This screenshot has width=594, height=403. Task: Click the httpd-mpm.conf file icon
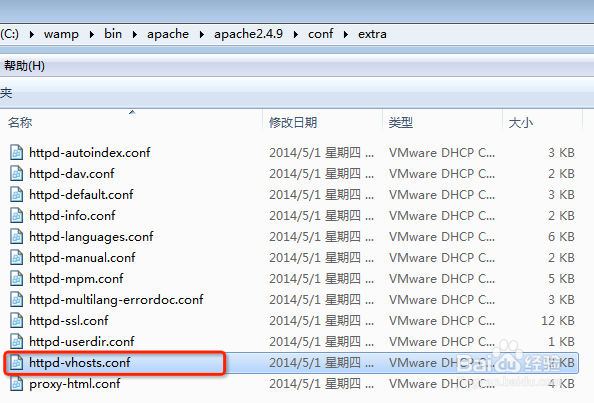(x=16, y=279)
